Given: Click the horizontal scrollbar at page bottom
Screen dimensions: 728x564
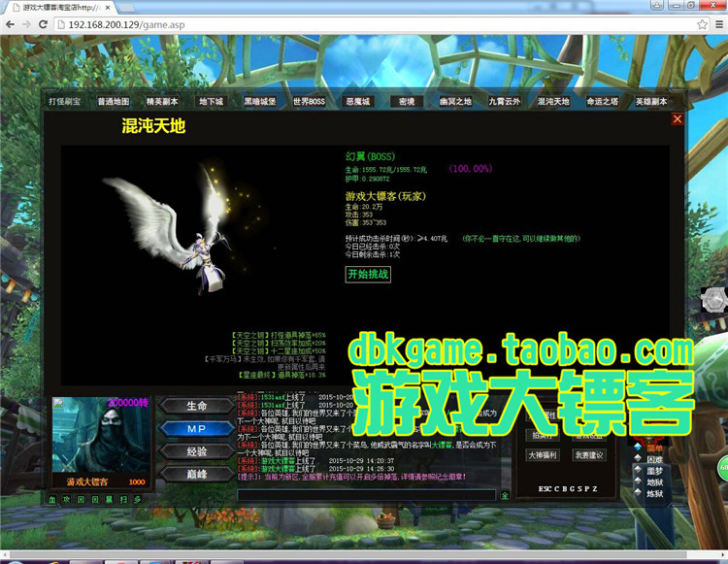Looking at the screenshot, I should (348, 554).
